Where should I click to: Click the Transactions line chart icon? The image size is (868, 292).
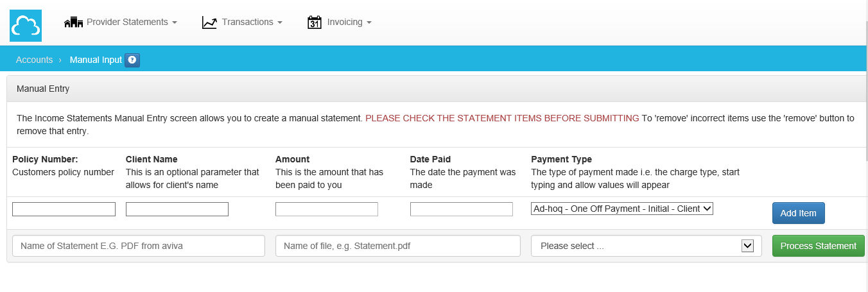[x=209, y=22]
